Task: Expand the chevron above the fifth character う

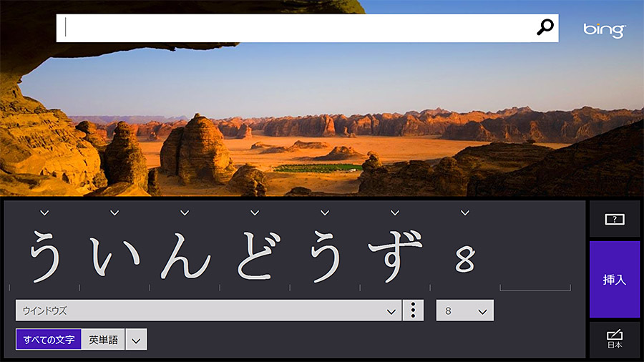Action: tap(325, 212)
